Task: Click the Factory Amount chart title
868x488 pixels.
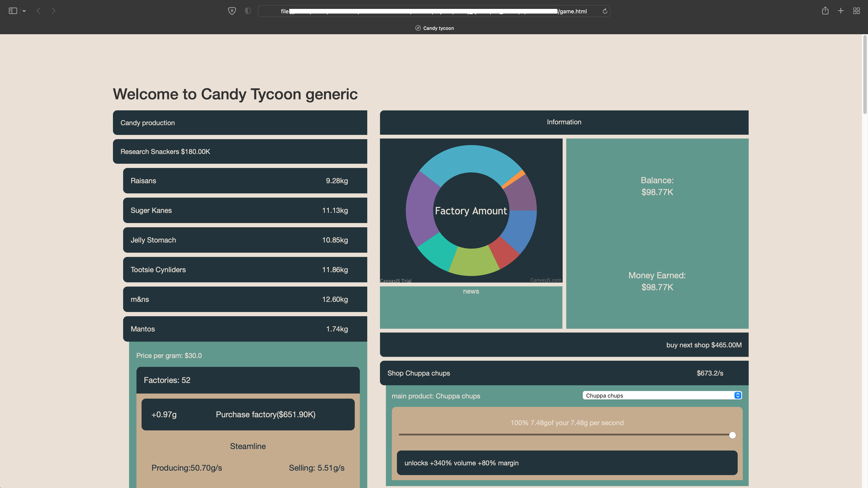Action: tap(471, 211)
